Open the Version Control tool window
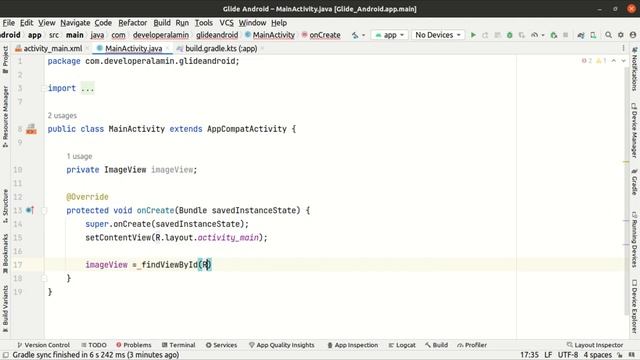 (x=43, y=345)
